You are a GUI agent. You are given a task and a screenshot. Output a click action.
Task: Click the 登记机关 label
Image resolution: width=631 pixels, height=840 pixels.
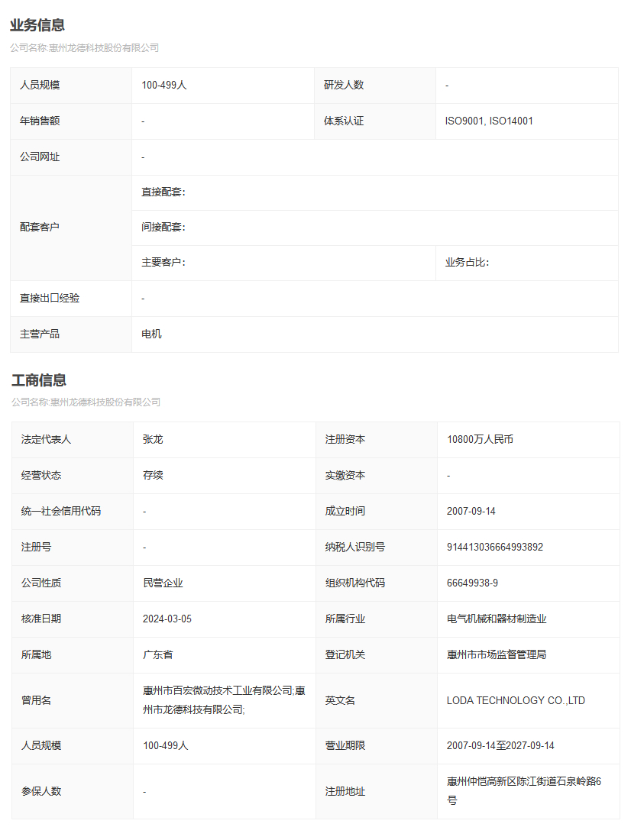click(345, 655)
